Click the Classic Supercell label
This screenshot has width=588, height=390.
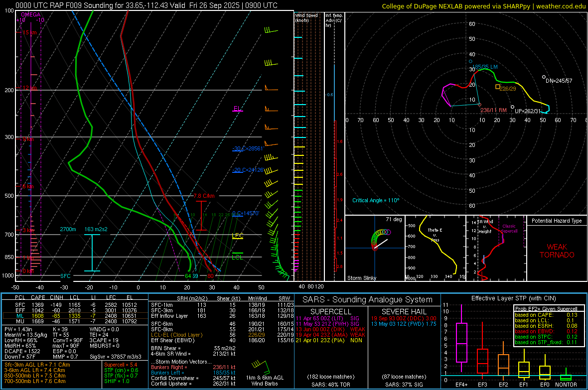click(x=509, y=229)
